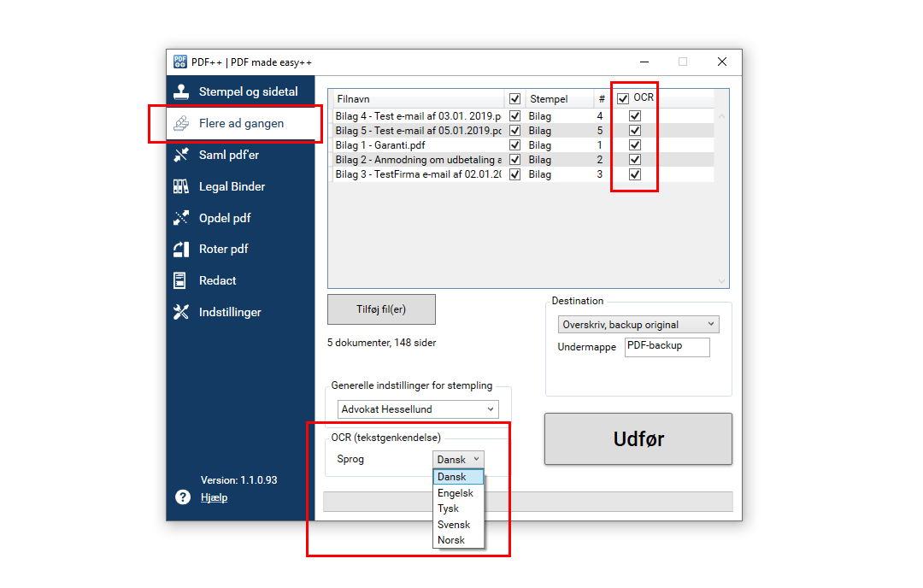Image resolution: width=923 pixels, height=588 pixels.
Task: Click the Tilføj fil(er) button
Action: pyautogui.click(x=381, y=309)
